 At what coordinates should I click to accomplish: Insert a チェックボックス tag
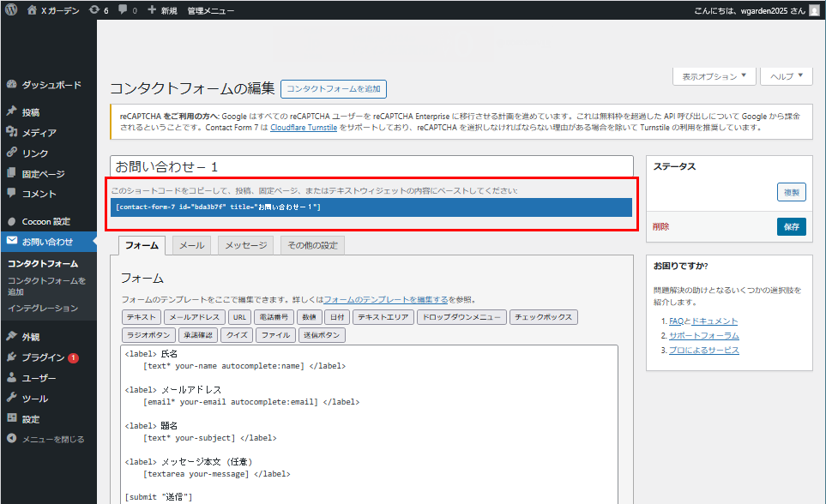click(544, 317)
